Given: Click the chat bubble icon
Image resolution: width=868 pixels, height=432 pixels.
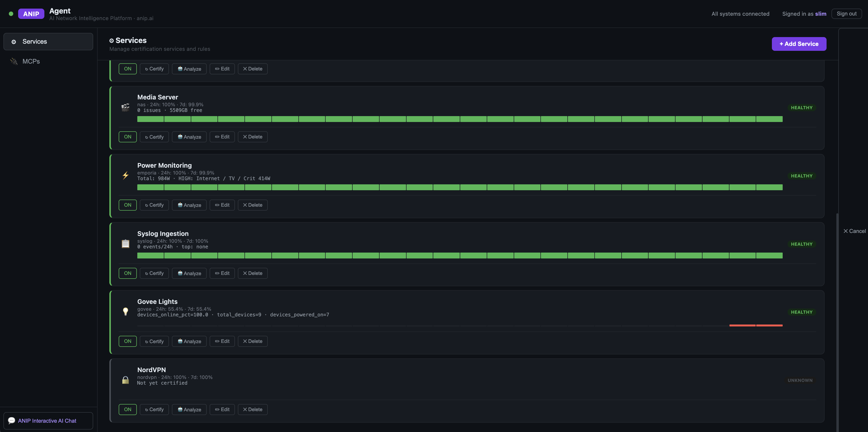Looking at the screenshot, I should click(x=12, y=420).
